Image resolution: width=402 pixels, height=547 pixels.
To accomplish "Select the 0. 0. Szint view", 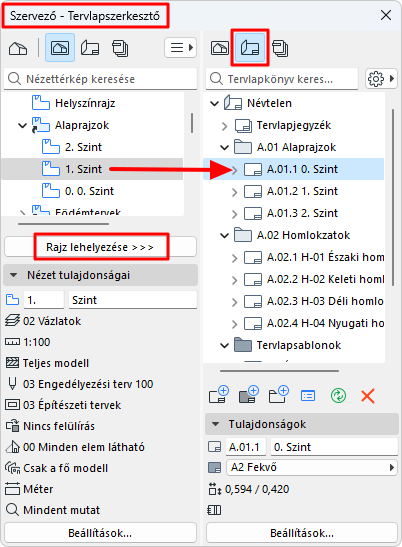I will [89, 191].
